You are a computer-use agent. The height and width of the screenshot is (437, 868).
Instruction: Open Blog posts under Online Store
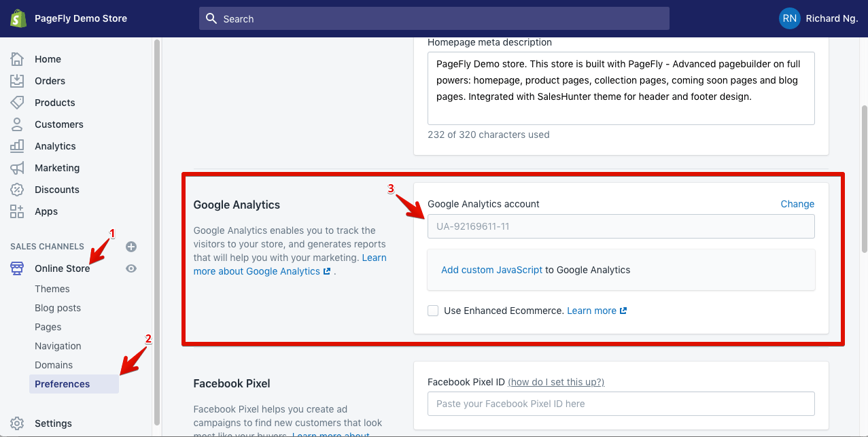58,308
